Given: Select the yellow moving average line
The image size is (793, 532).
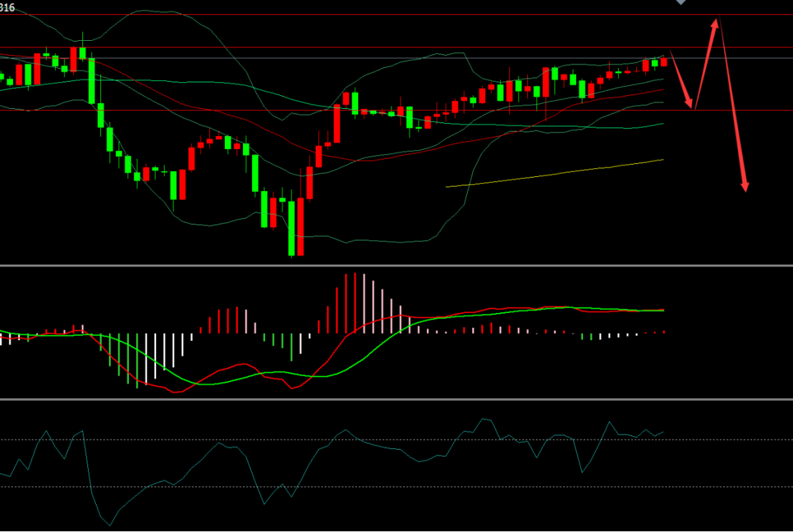Looking at the screenshot, I should click(554, 173).
